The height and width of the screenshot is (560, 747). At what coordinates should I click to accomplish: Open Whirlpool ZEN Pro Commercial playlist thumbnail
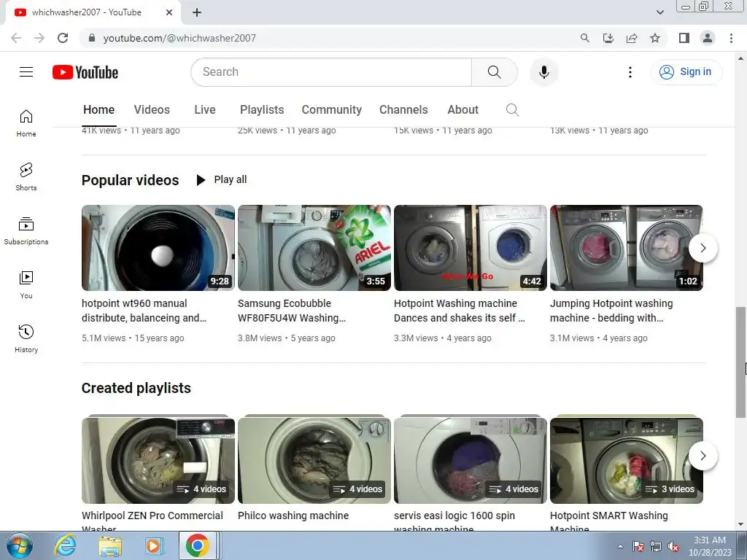(x=158, y=459)
